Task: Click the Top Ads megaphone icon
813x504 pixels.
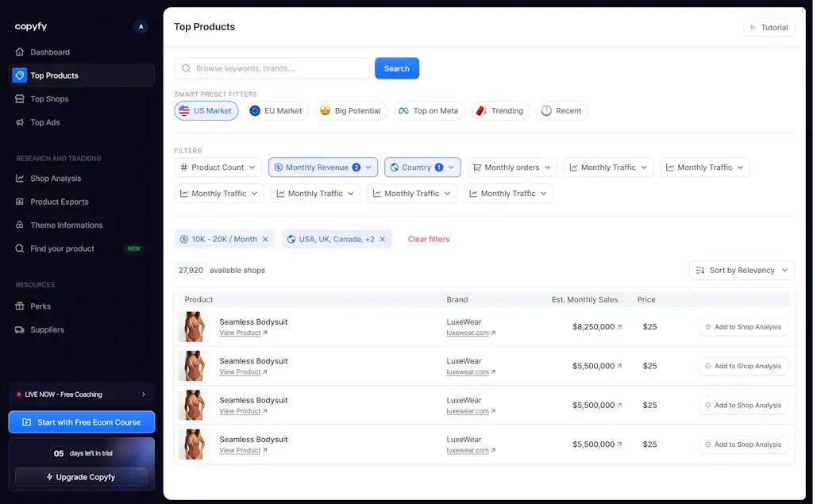Action: 20,123
